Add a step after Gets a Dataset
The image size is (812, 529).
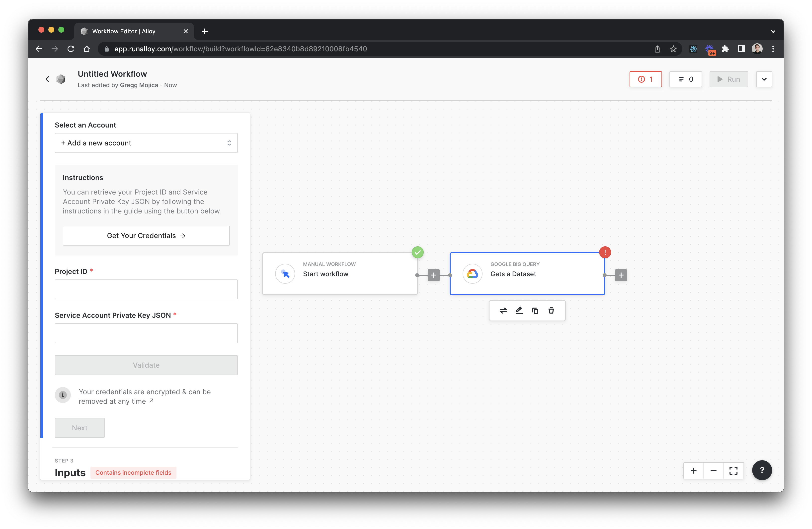(x=621, y=275)
